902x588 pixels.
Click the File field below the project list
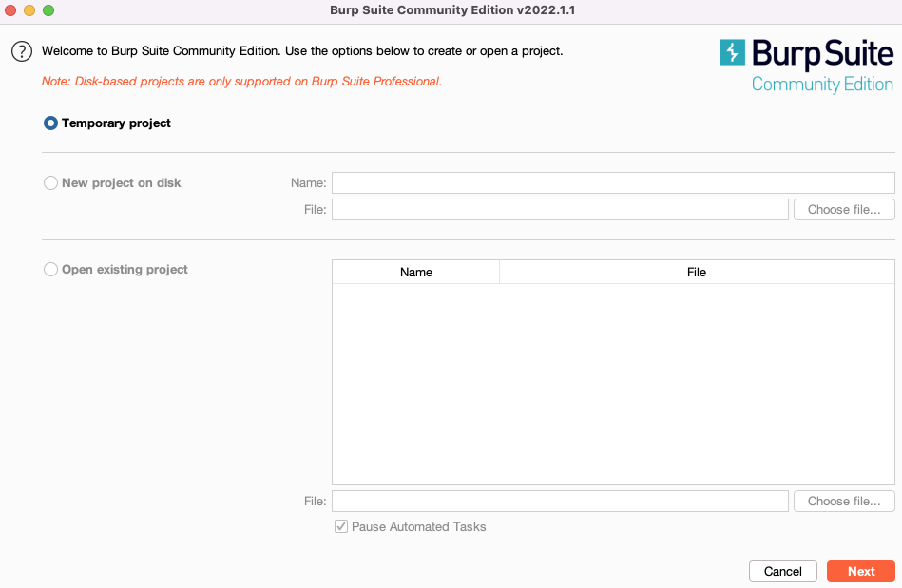point(559,501)
